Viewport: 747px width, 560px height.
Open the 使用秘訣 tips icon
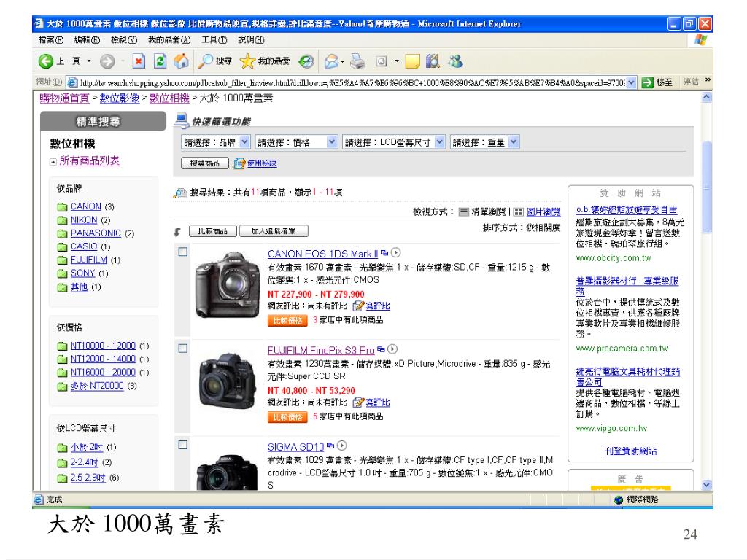(x=239, y=163)
